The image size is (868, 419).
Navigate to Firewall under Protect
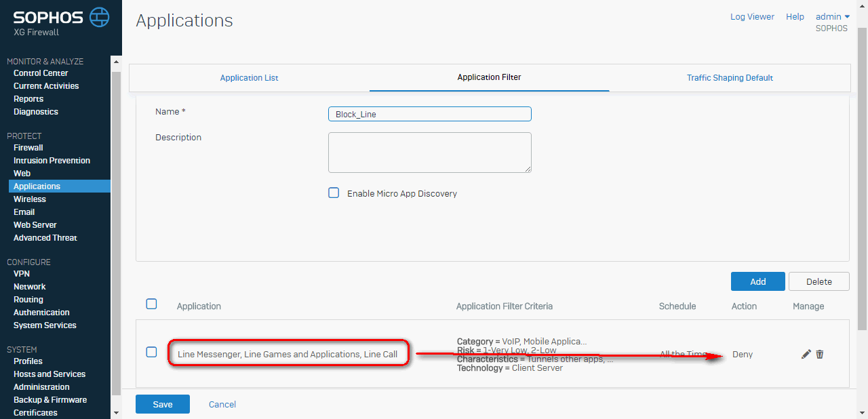coord(28,148)
